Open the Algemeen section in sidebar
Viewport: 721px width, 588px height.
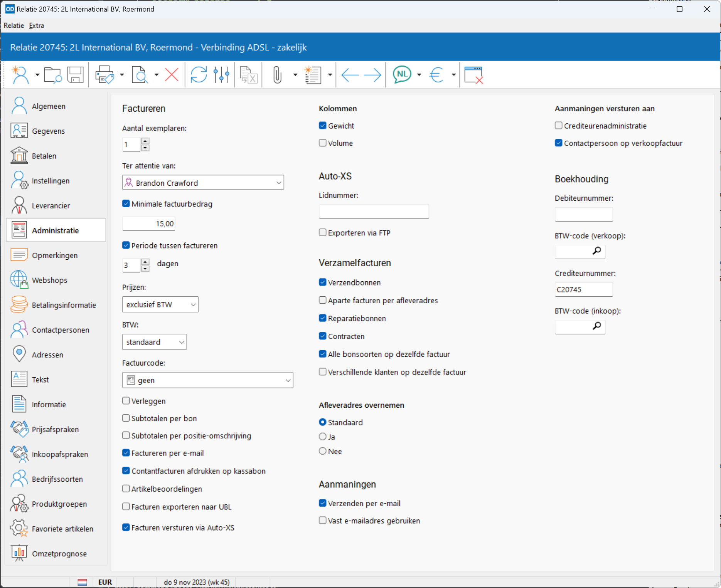click(x=56, y=106)
